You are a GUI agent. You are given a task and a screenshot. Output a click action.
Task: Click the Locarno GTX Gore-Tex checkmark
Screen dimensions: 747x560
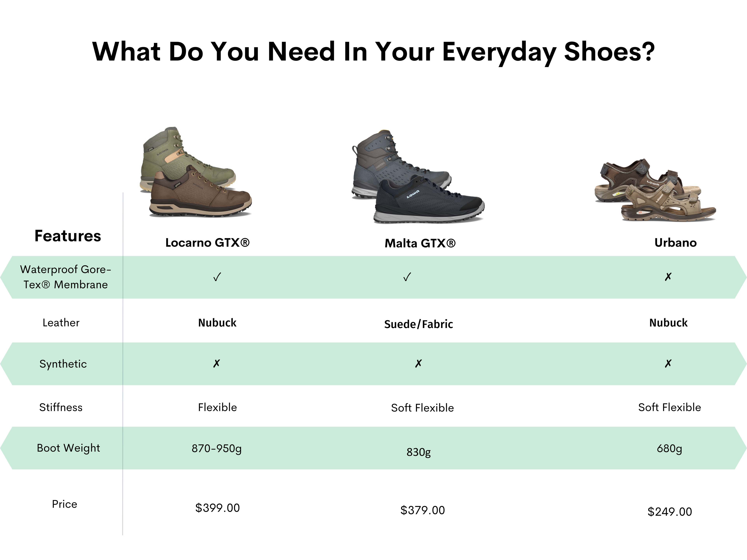(x=217, y=277)
